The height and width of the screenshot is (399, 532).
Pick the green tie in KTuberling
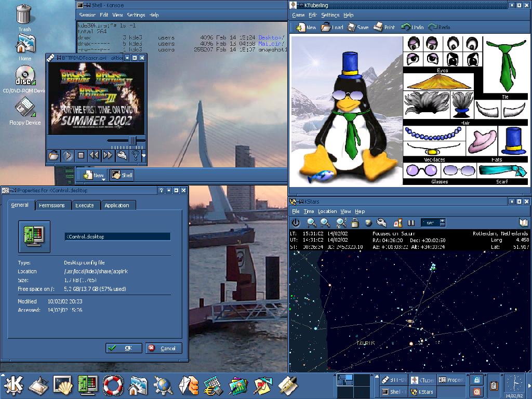click(506, 66)
